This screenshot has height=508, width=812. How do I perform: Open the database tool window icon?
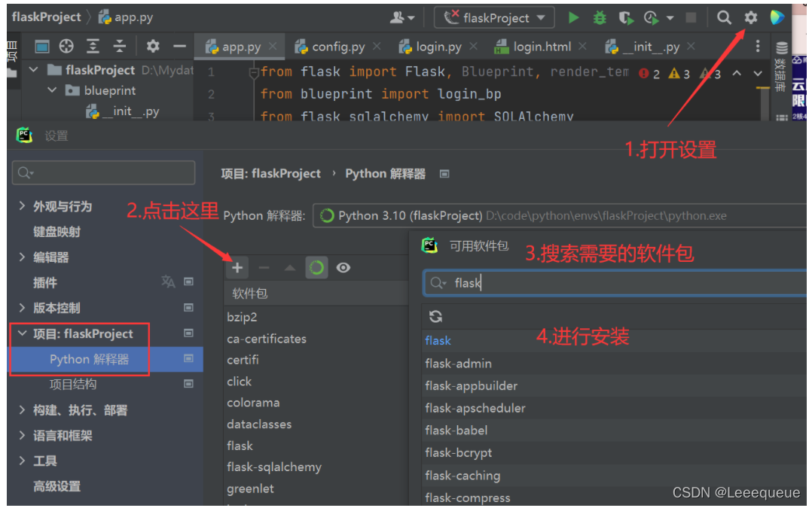781,48
